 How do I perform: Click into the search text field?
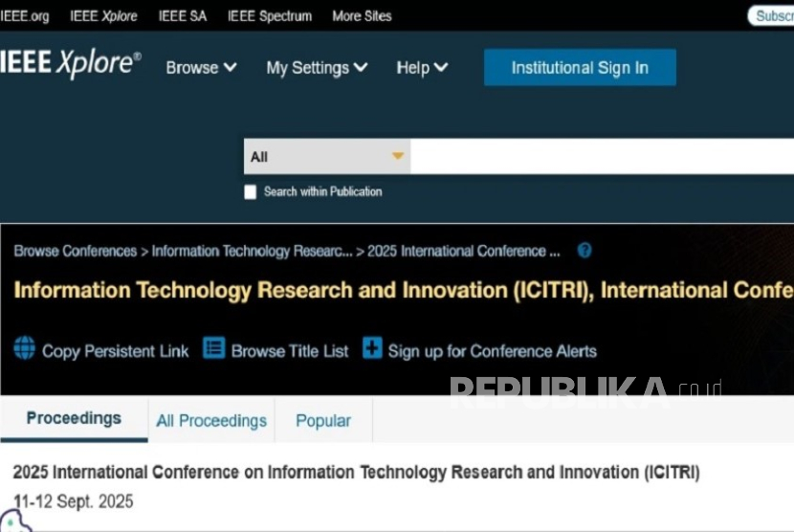602,157
